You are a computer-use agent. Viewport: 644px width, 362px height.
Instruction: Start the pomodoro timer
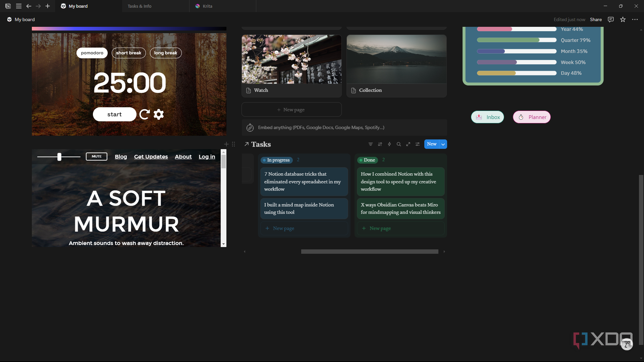(115, 114)
